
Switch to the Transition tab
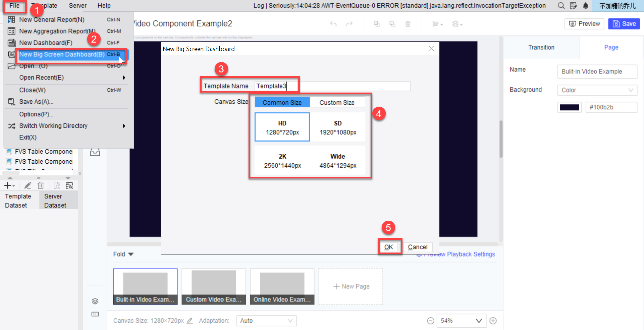click(541, 47)
